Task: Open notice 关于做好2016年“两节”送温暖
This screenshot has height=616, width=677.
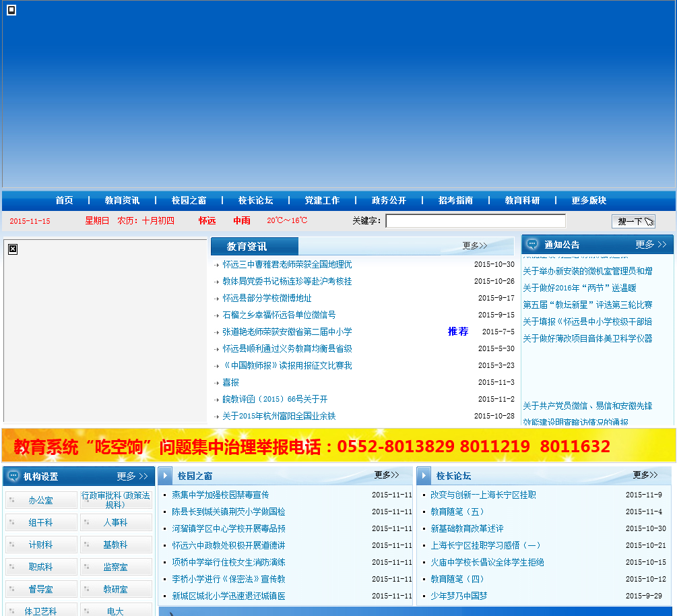Action: coord(579,288)
